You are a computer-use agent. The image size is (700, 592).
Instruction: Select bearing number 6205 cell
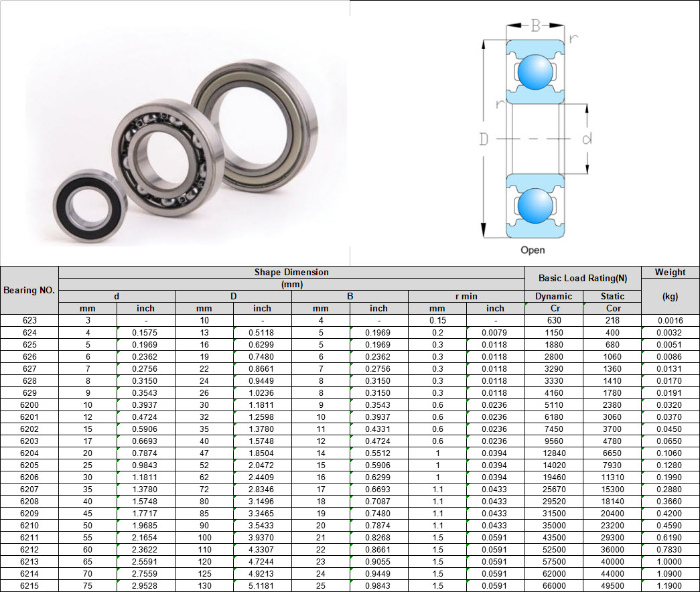tap(29, 465)
